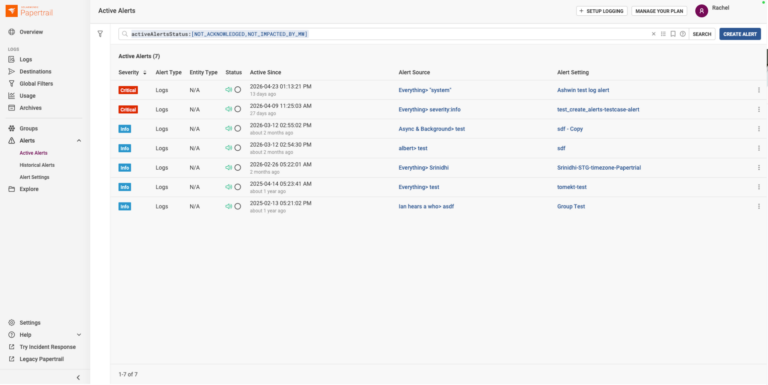
Task: Open the Overview page icon
Action: tap(11, 32)
